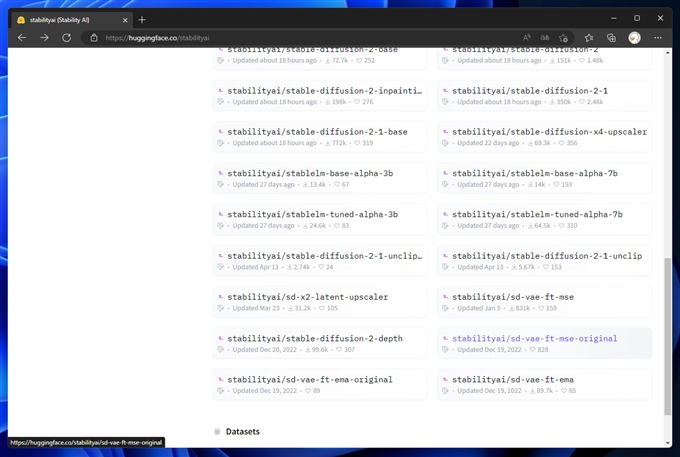
Task: Open the Read aloud icon
Action: tap(526, 38)
